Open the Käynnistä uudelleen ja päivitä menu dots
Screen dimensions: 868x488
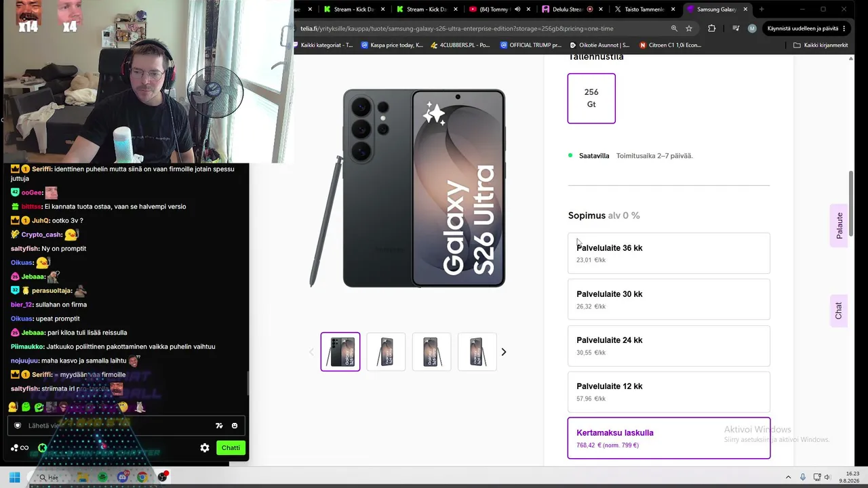point(844,28)
